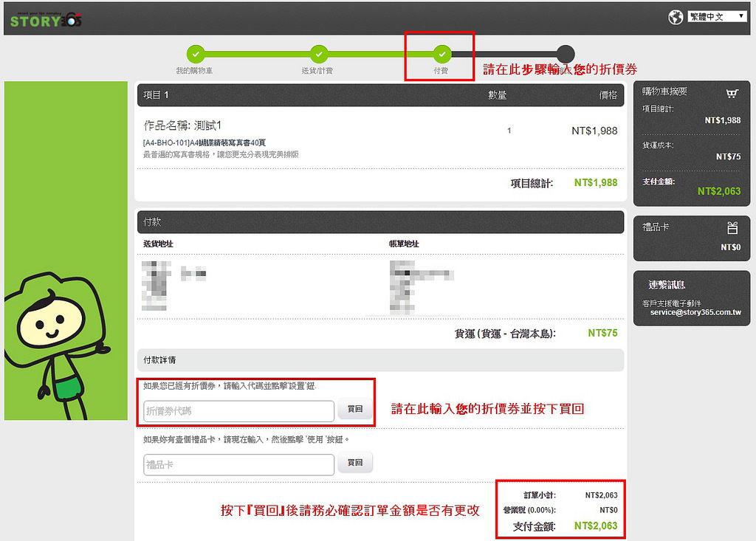The width and height of the screenshot is (756, 541).
Task: Click the 我的購物車 step checkmark circle
Action: (195, 54)
